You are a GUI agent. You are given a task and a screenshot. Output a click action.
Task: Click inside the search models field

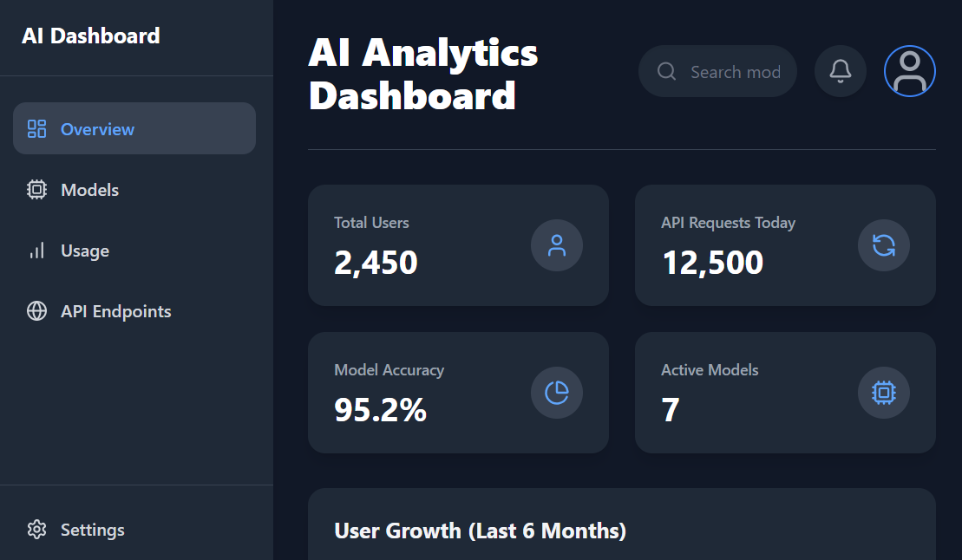735,71
